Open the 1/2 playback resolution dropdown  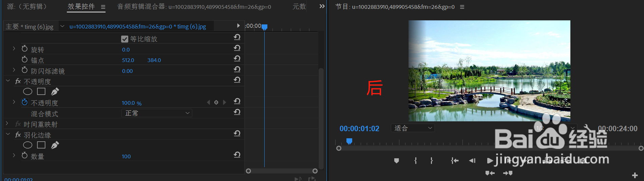click(x=555, y=128)
